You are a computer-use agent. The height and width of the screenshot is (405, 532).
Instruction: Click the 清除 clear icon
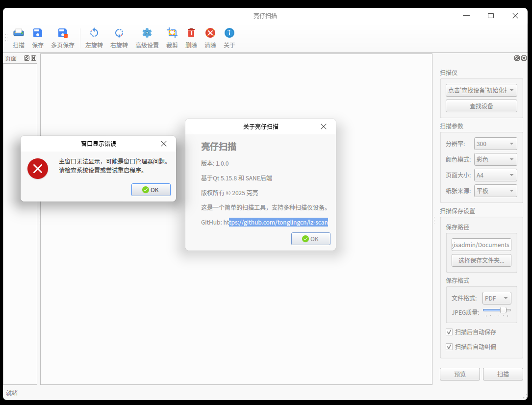(x=210, y=38)
